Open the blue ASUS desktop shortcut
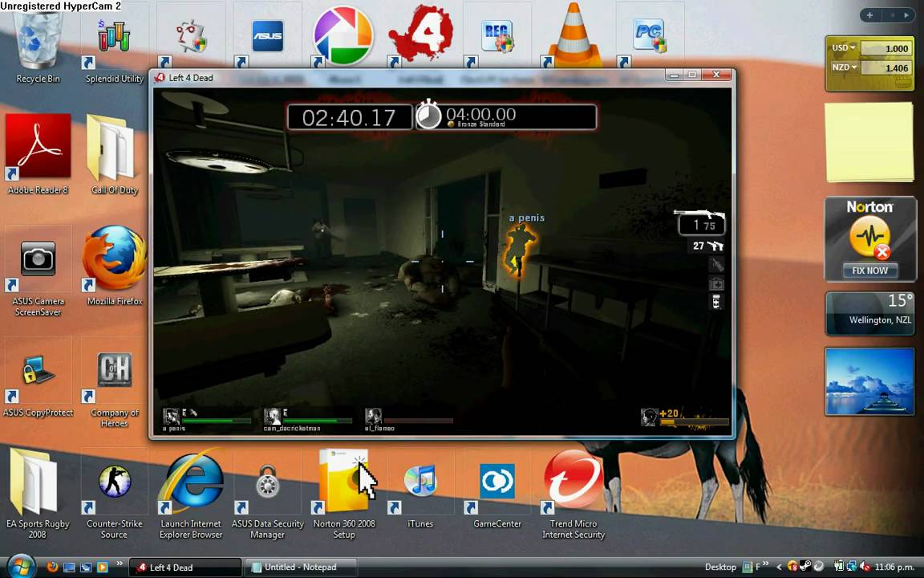The image size is (924, 578). click(x=267, y=37)
